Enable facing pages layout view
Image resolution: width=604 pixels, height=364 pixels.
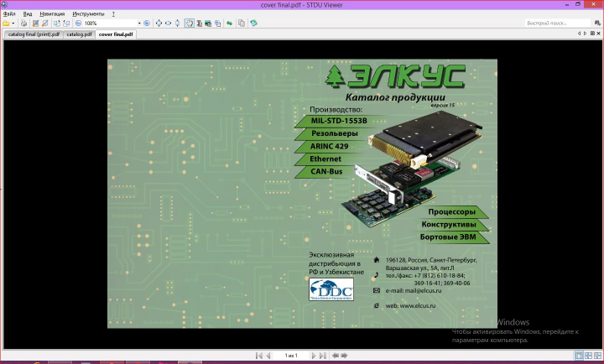(588, 355)
